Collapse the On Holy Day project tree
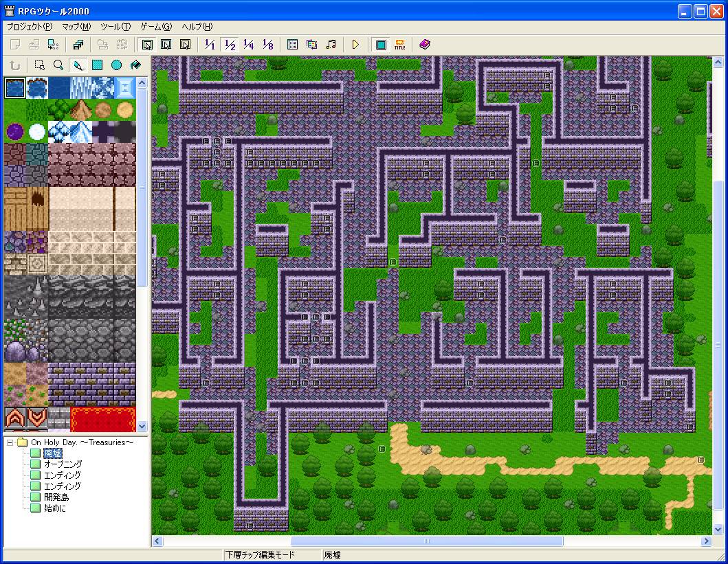Screen dimensions: 728x564 click(10, 442)
